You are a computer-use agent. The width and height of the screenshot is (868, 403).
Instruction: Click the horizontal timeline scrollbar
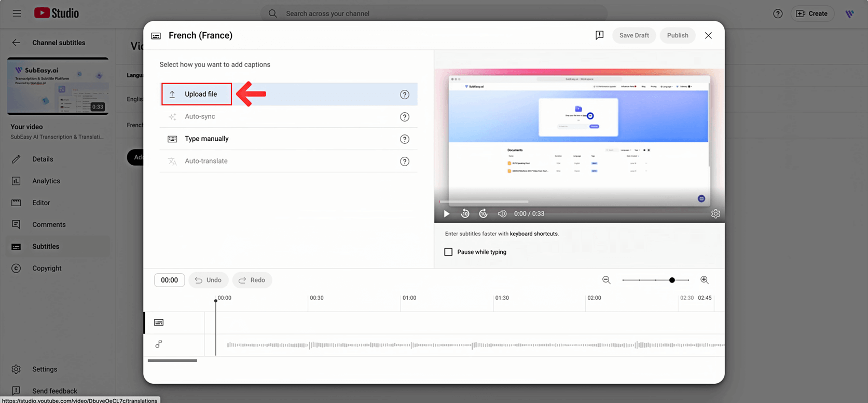click(172, 360)
